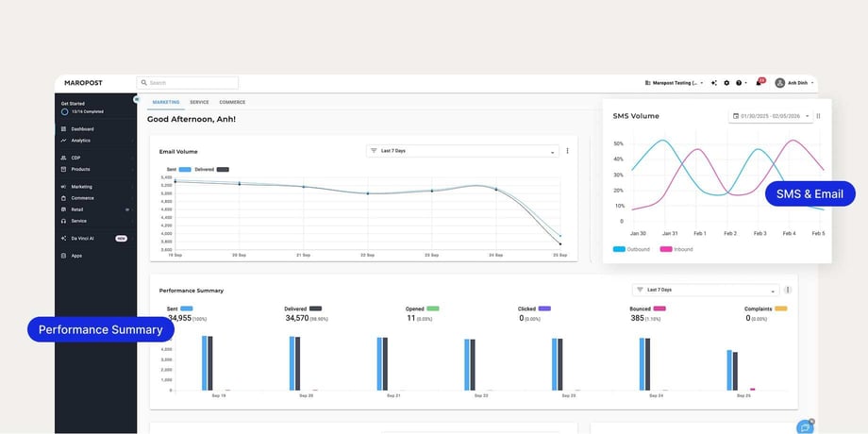
Task: Open Email Volume Last 7 Days dropdown
Action: tap(462, 151)
